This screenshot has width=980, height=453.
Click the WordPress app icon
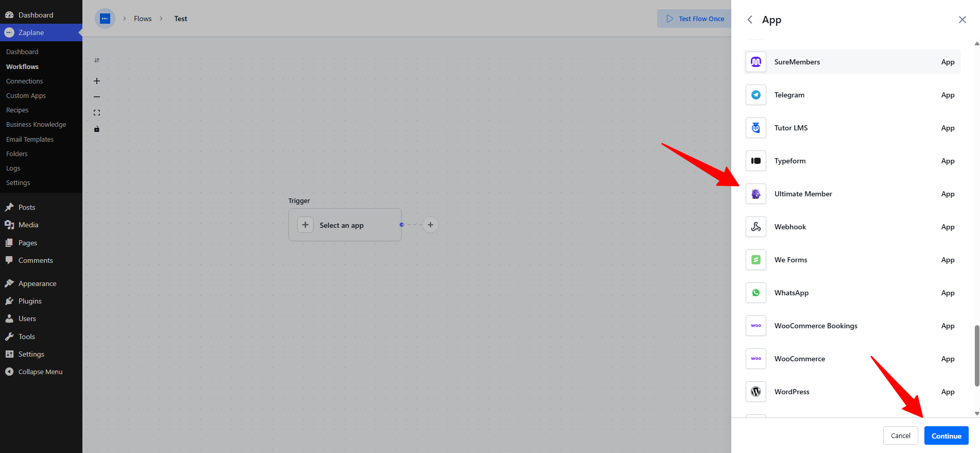756,392
